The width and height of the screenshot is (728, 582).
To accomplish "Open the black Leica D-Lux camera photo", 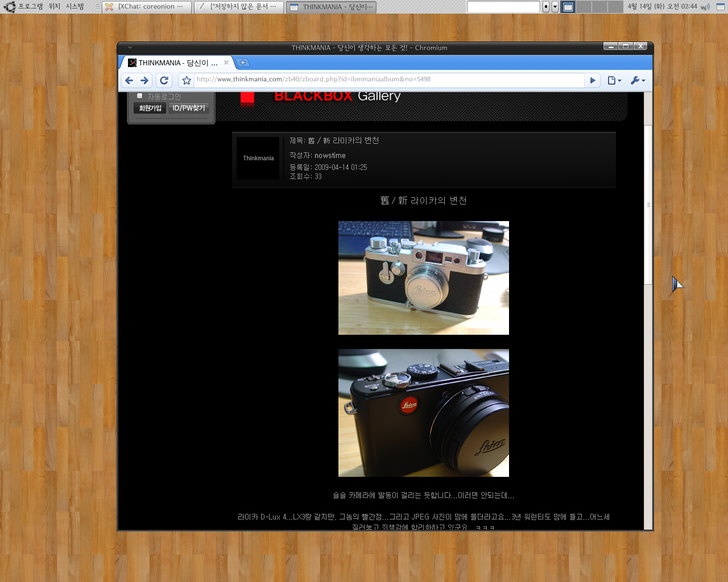I will tap(424, 413).
